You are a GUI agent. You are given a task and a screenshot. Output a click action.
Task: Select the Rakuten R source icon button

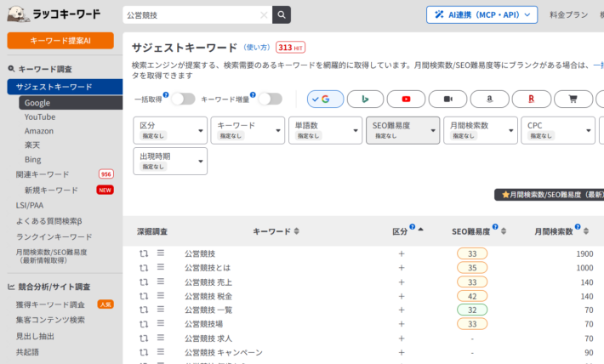532,99
